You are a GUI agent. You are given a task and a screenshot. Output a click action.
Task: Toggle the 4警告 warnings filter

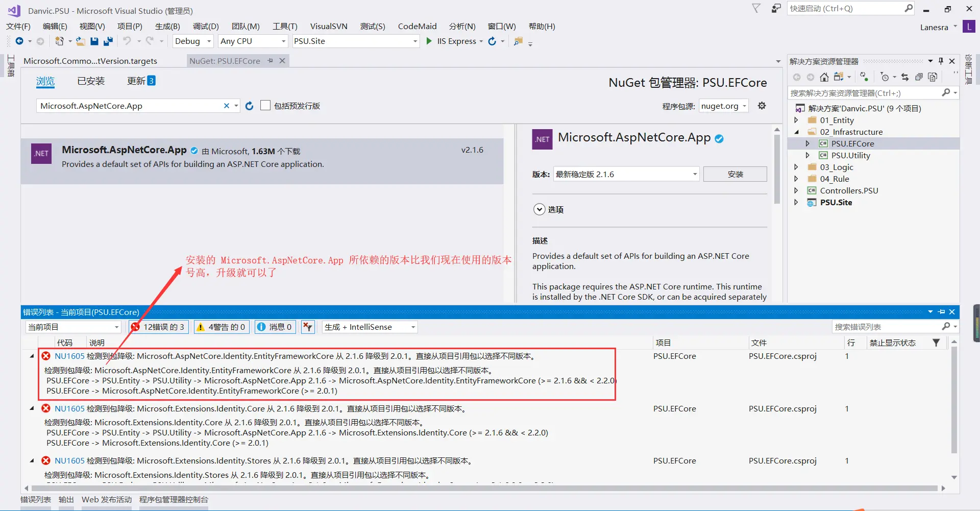pyautogui.click(x=221, y=327)
